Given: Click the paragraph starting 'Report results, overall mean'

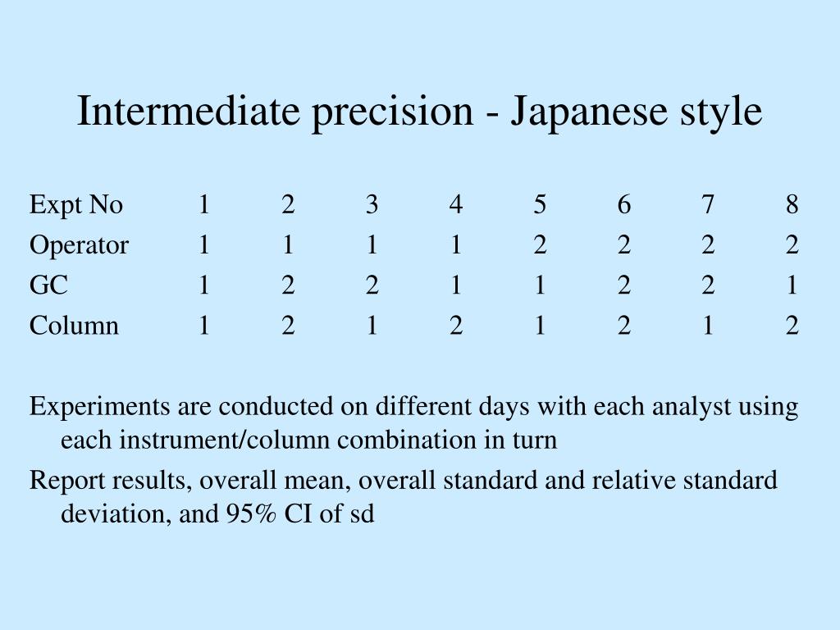Looking at the screenshot, I should (x=404, y=496).
